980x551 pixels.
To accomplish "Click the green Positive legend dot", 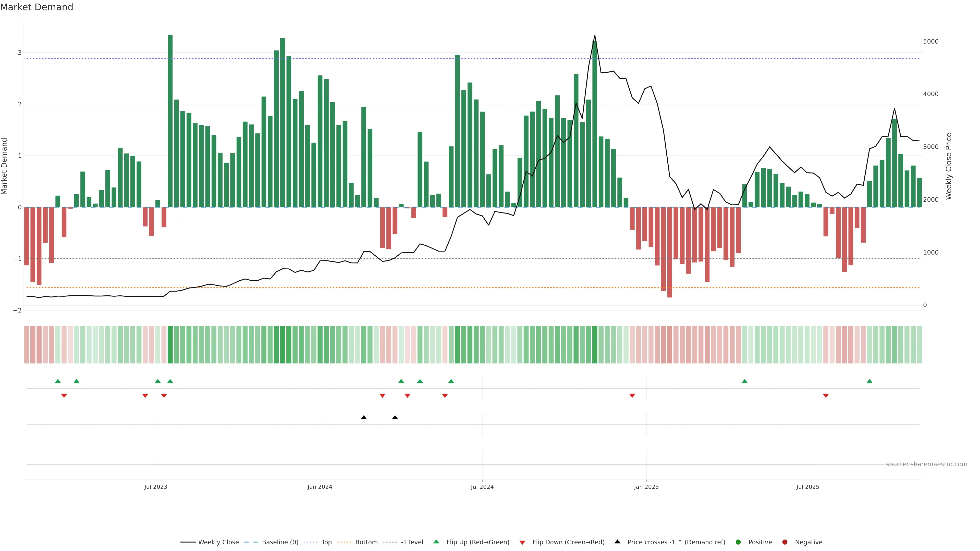I will coord(738,542).
